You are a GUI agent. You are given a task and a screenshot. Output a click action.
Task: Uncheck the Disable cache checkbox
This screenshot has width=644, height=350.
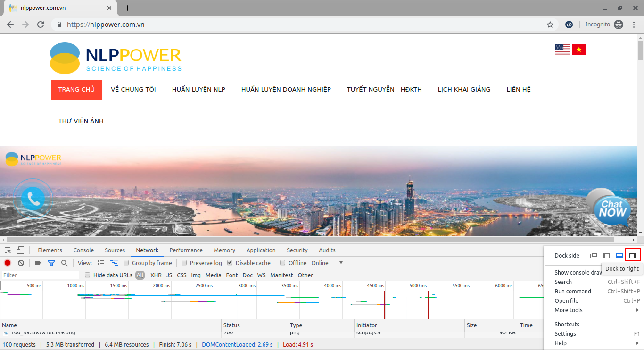coord(230,263)
